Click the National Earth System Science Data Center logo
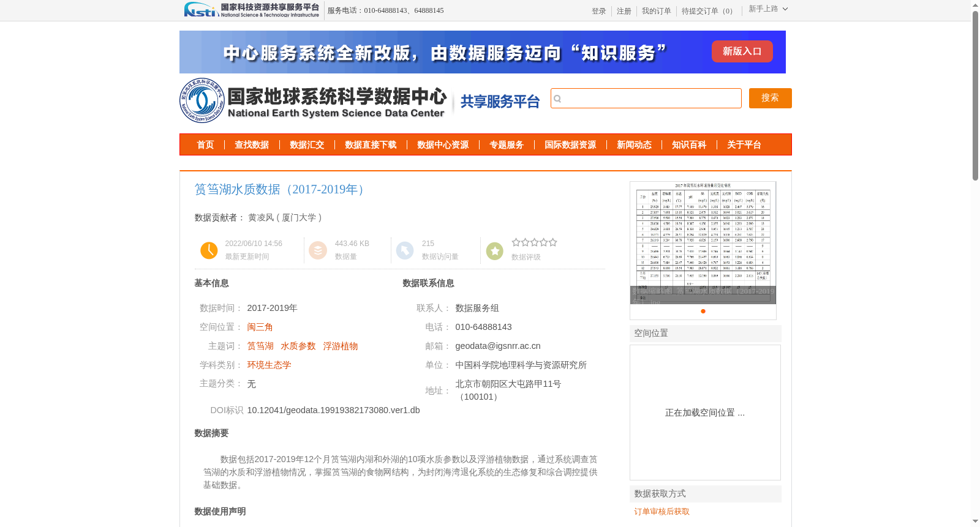Image resolution: width=980 pixels, height=527 pixels. [314, 100]
